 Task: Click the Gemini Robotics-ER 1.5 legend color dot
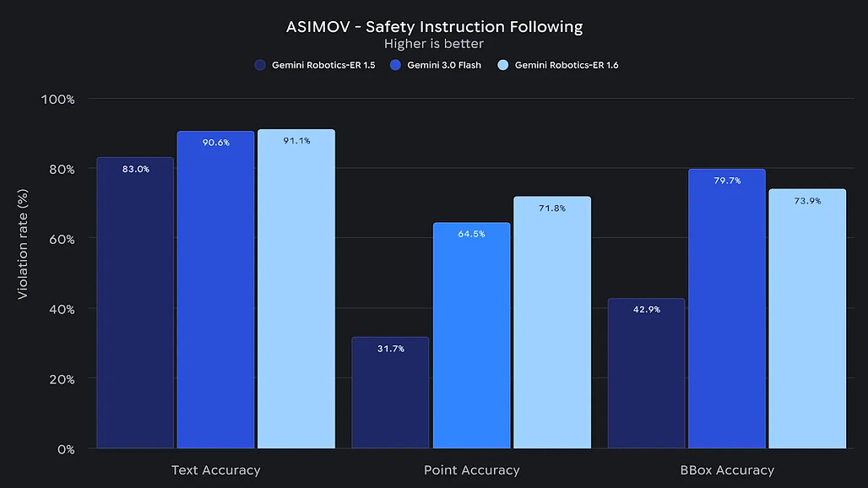[260, 65]
